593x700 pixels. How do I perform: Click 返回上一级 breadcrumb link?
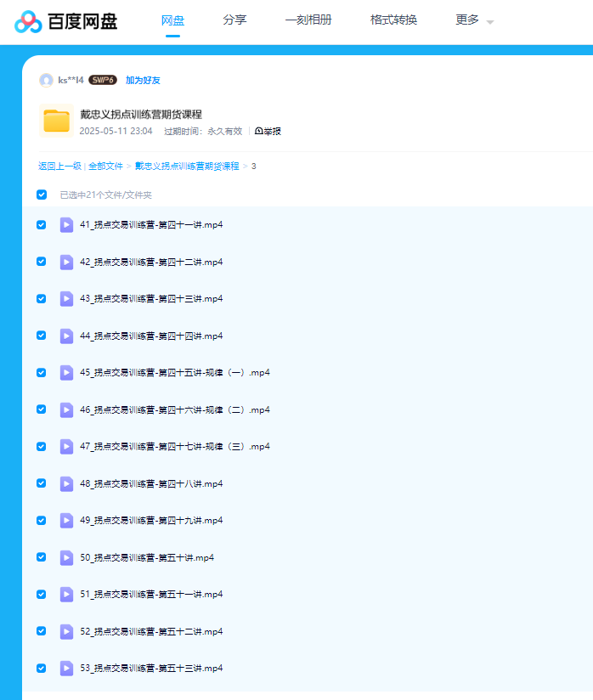(x=59, y=166)
